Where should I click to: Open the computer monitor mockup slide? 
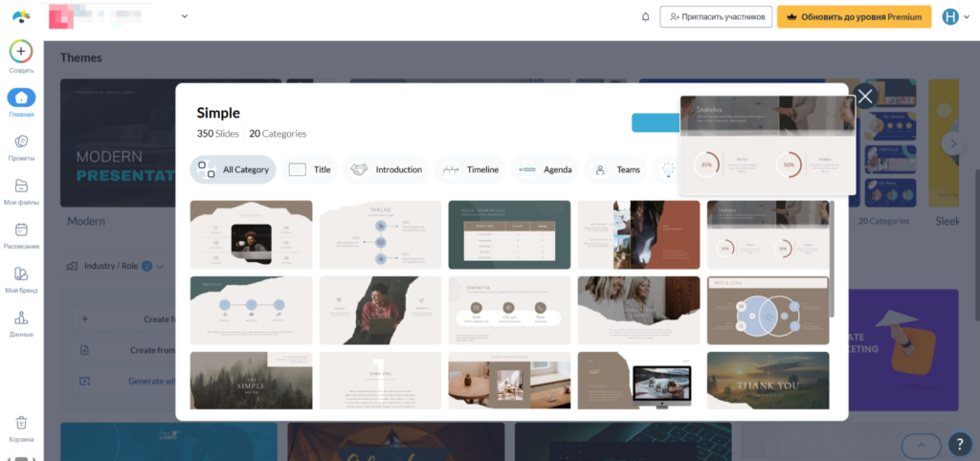click(638, 381)
